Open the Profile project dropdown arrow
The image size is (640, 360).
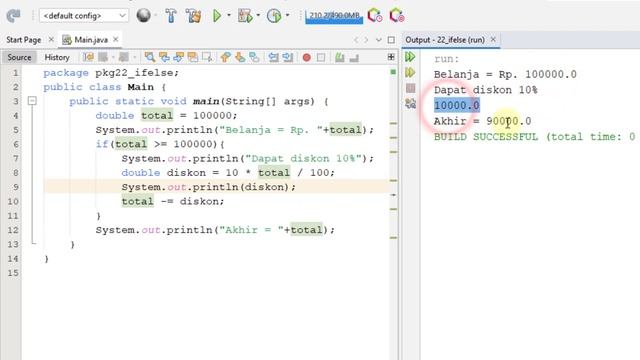tap(287, 16)
